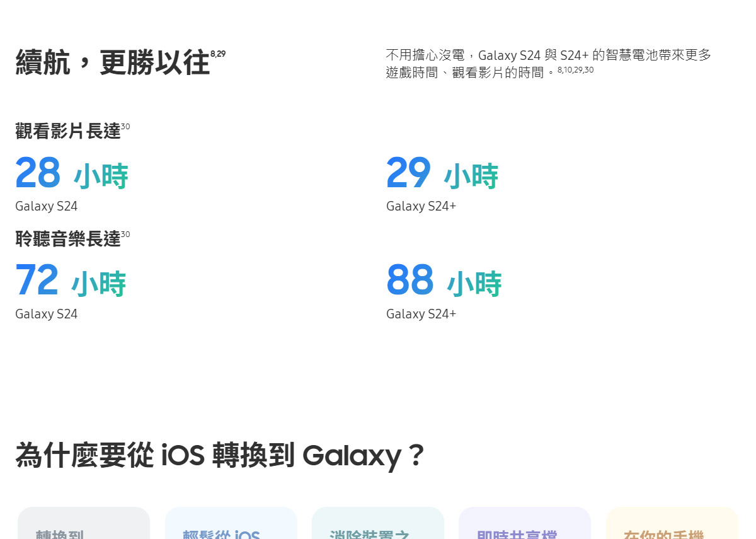Image resolution: width=756 pixels, height=539 pixels.
Task: Click the "29 小時" video playback figure
Action: pos(442,173)
